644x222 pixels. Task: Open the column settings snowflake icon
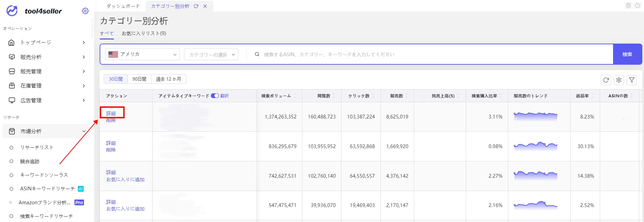619,80
